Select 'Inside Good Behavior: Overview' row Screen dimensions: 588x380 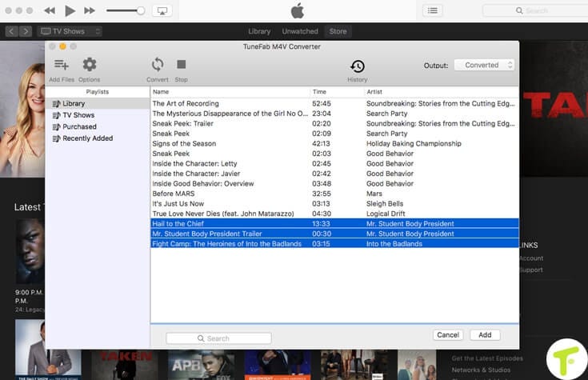pyautogui.click(x=334, y=184)
